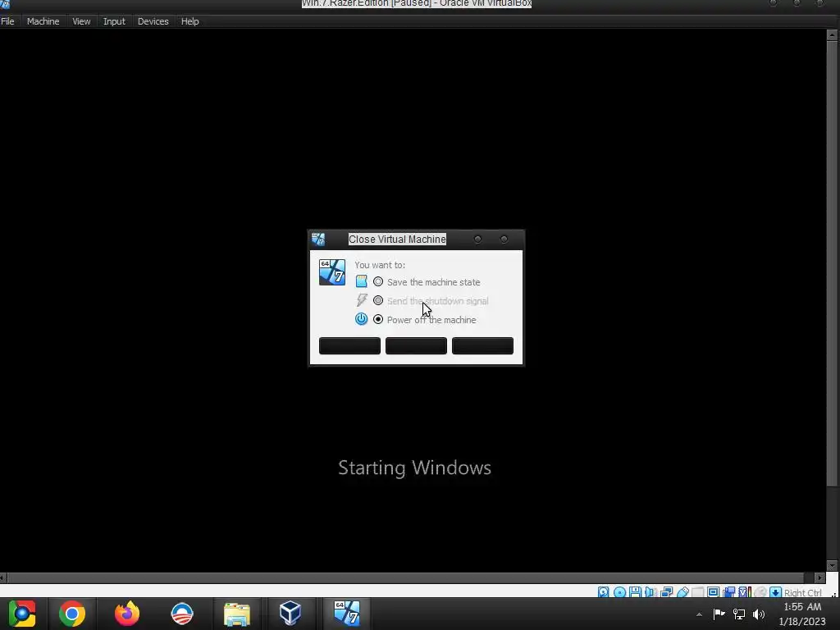Click the network adapters status icon
840x630 pixels.
click(x=666, y=592)
